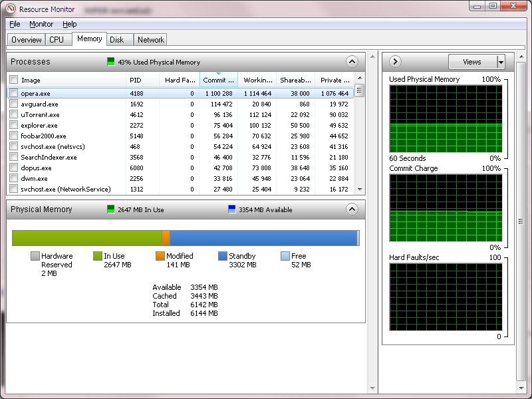Image resolution: width=532 pixels, height=399 pixels.
Task: Click the orange Modified segment of memory bar
Action: tap(166, 238)
